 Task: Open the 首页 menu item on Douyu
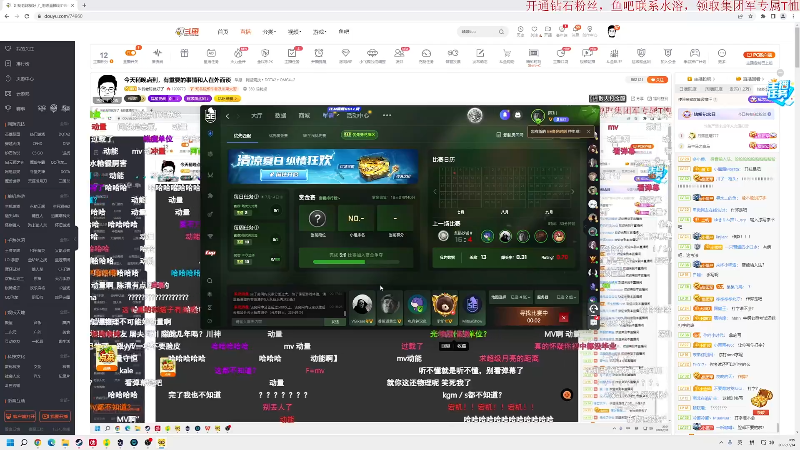click(x=223, y=32)
